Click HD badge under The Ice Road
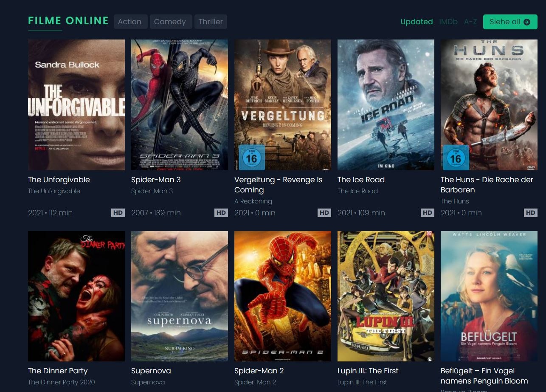 (428, 213)
